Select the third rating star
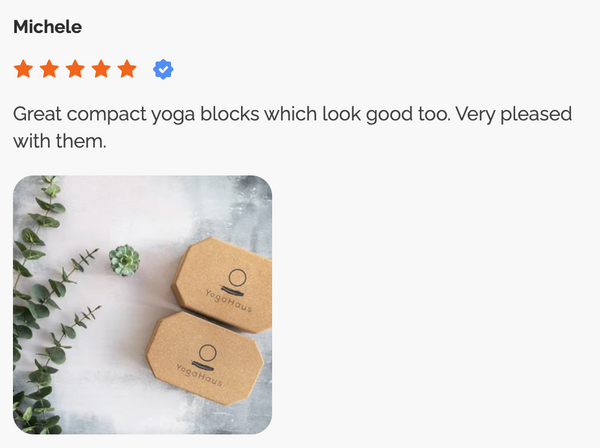Image resolution: width=600 pixels, height=448 pixels. tap(75, 69)
